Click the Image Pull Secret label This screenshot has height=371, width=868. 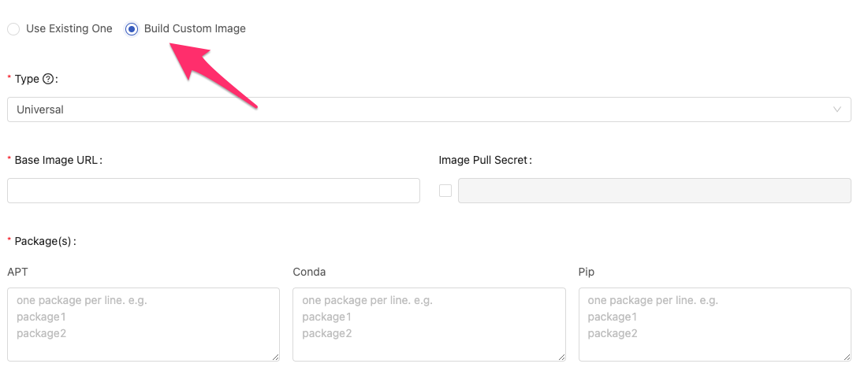pos(486,161)
